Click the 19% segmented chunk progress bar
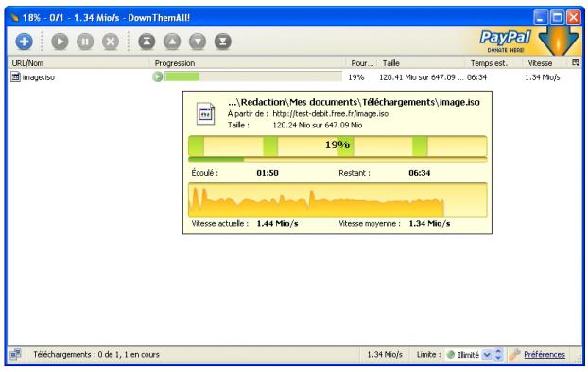The image size is (588, 372). coord(337,145)
